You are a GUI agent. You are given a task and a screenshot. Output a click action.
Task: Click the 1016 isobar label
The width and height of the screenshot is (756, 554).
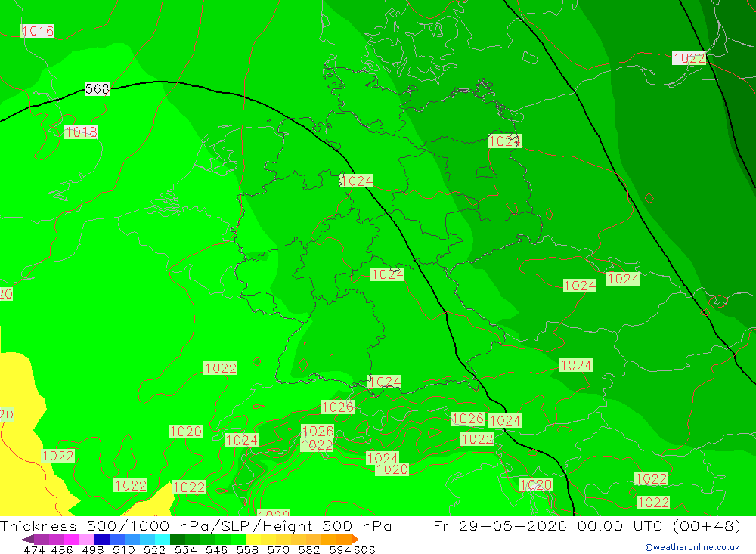(x=38, y=31)
